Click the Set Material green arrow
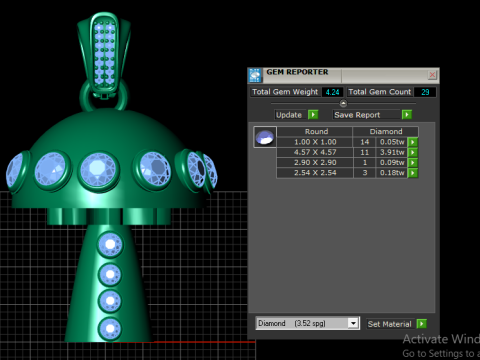The height and width of the screenshot is (360, 480). click(422, 324)
